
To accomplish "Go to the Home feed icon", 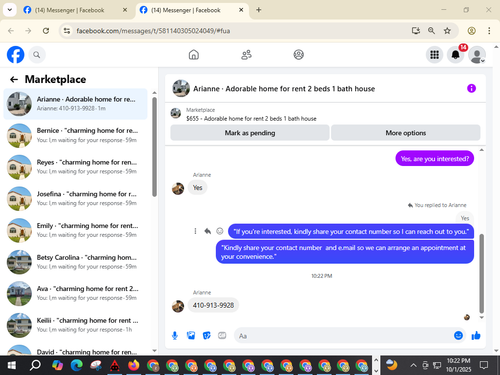I will tap(194, 55).
